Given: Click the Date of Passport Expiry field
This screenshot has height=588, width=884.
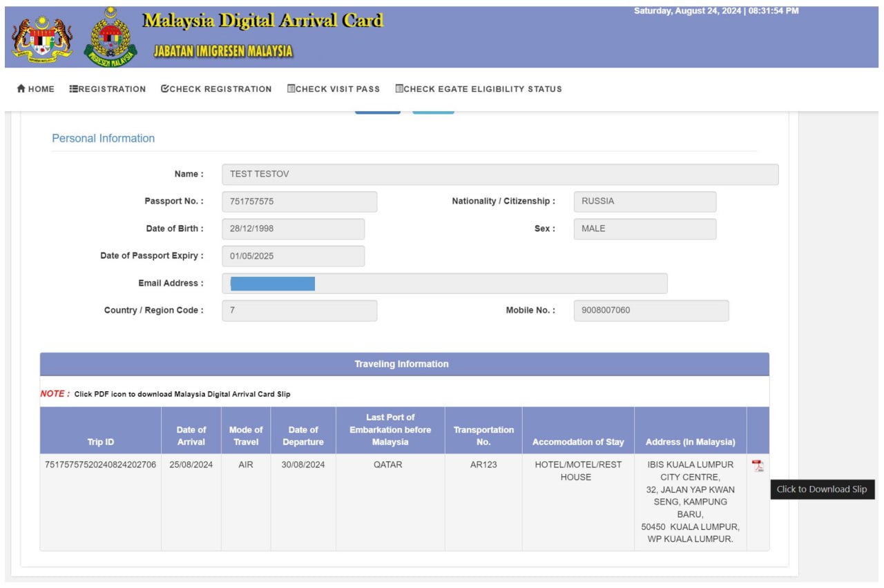Looking at the screenshot, I should pyautogui.click(x=294, y=256).
